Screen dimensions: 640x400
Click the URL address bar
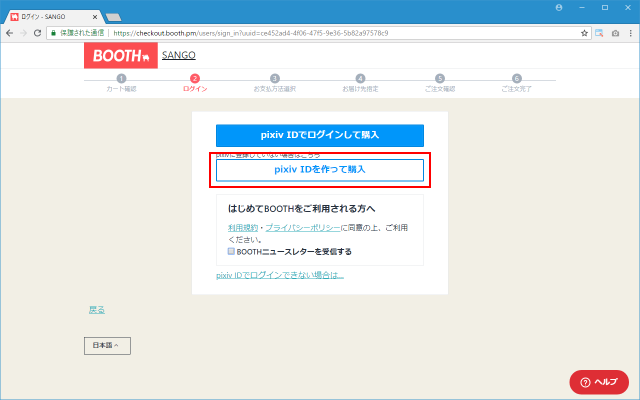(x=319, y=33)
